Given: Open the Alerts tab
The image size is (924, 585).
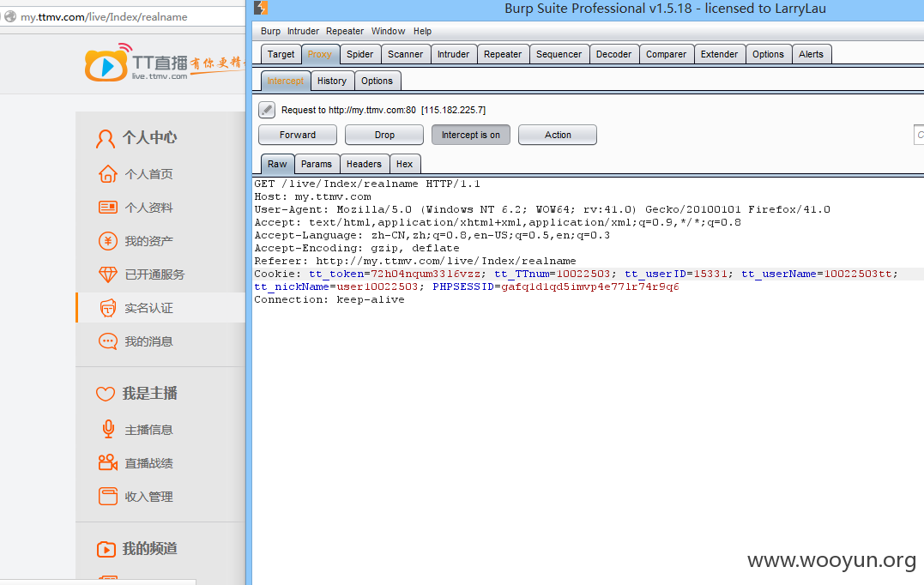Looking at the screenshot, I should [811, 54].
